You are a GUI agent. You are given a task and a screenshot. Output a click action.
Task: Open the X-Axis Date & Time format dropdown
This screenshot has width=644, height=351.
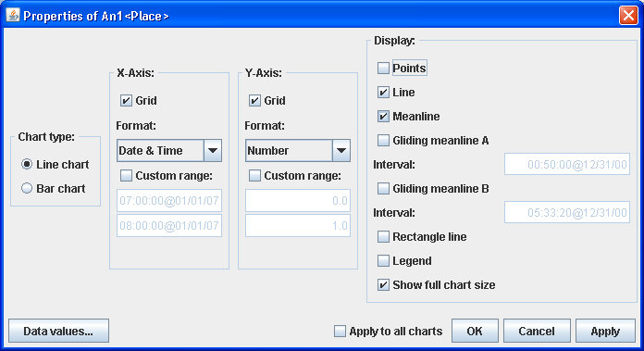pos(169,150)
